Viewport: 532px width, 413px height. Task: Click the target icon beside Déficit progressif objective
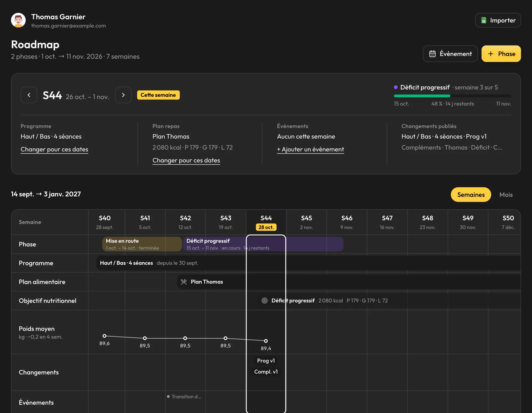(x=264, y=300)
